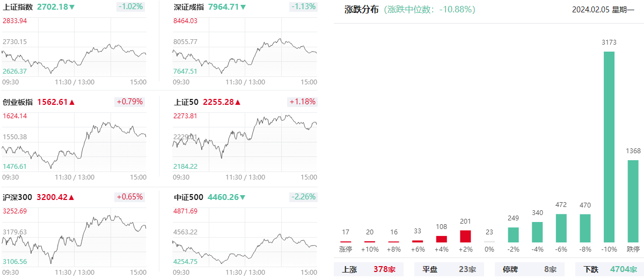Screen dimensions: 644x279
Task: Click the green down arrow beside 深证成指 7964.71
Action: pos(243,8)
